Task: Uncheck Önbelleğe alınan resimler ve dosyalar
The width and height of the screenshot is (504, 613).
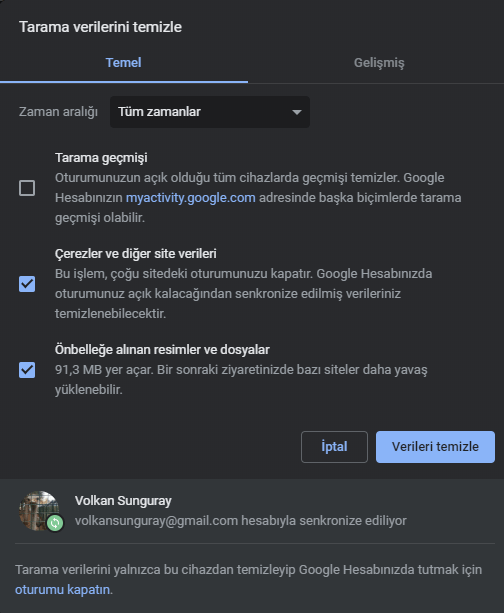Action: (27, 370)
